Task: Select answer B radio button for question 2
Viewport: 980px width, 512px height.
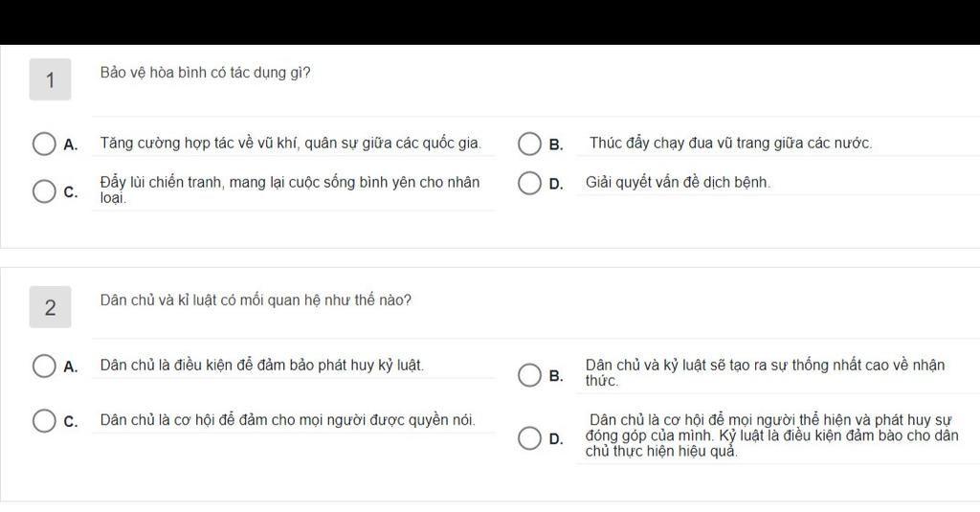Action: pyautogui.click(x=529, y=375)
